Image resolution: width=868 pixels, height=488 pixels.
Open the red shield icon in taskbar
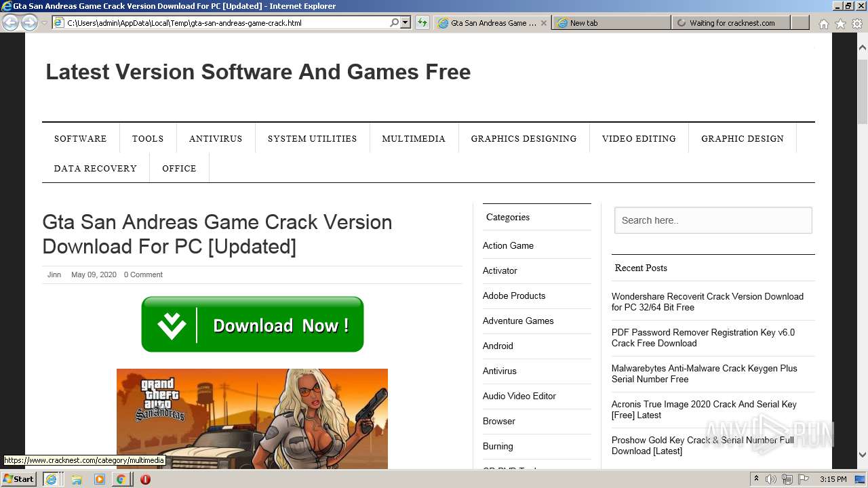145,479
